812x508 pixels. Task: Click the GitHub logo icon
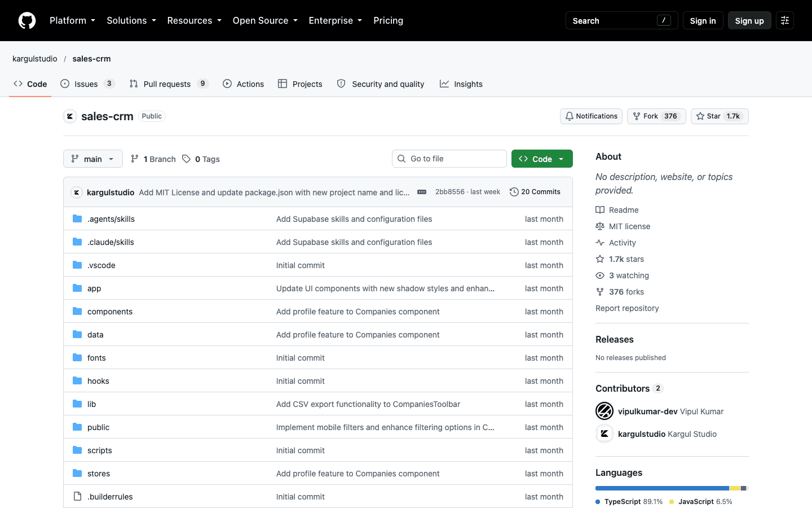click(x=27, y=20)
